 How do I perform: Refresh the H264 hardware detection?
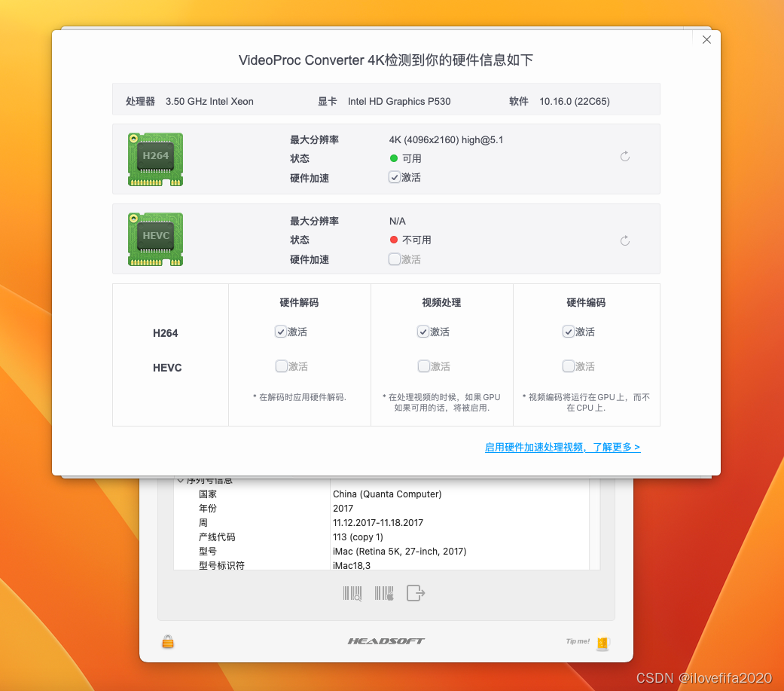625,157
